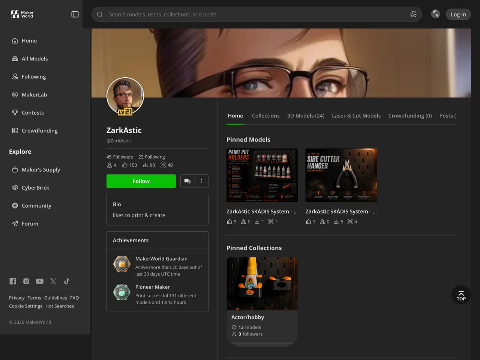Image resolution: width=480 pixels, height=360 pixels.
Task: Click the profile banner image
Action: pos(281,63)
